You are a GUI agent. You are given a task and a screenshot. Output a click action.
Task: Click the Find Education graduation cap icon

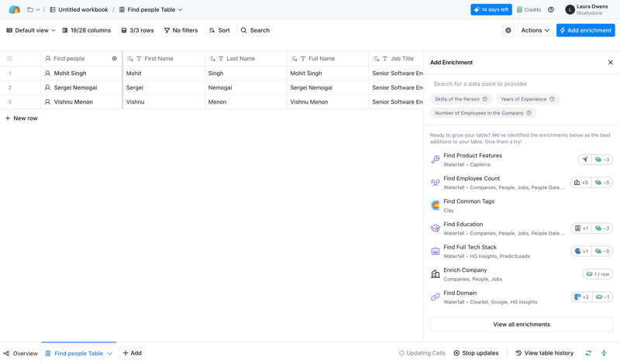pos(436,228)
